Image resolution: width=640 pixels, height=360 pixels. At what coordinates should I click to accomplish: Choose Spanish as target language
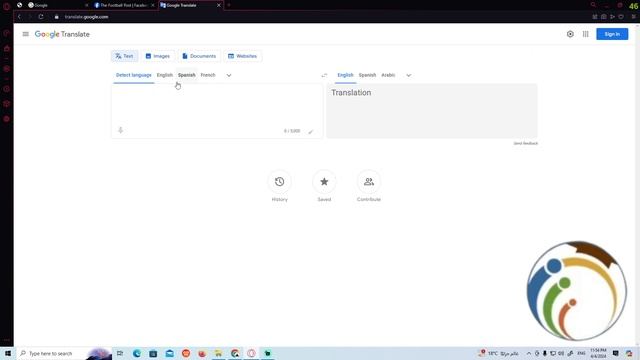(367, 75)
